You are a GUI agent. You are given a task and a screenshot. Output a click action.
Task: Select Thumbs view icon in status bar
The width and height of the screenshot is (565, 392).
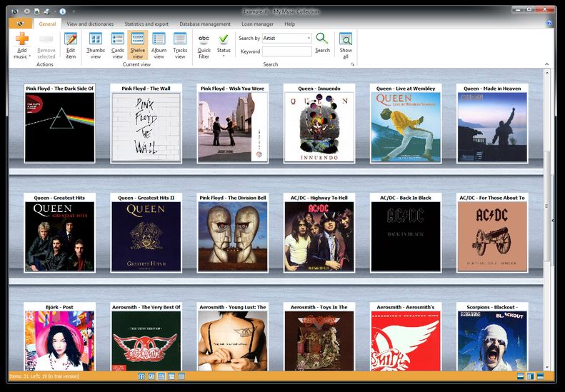point(141,376)
